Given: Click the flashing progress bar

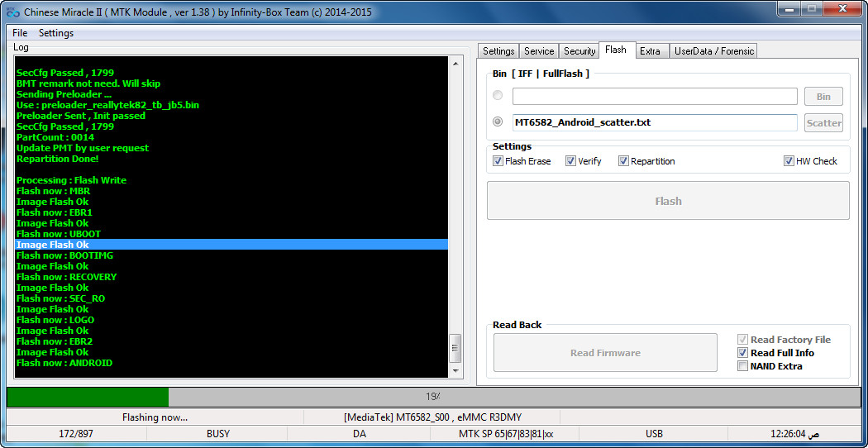Looking at the screenshot, I should tap(433, 397).
